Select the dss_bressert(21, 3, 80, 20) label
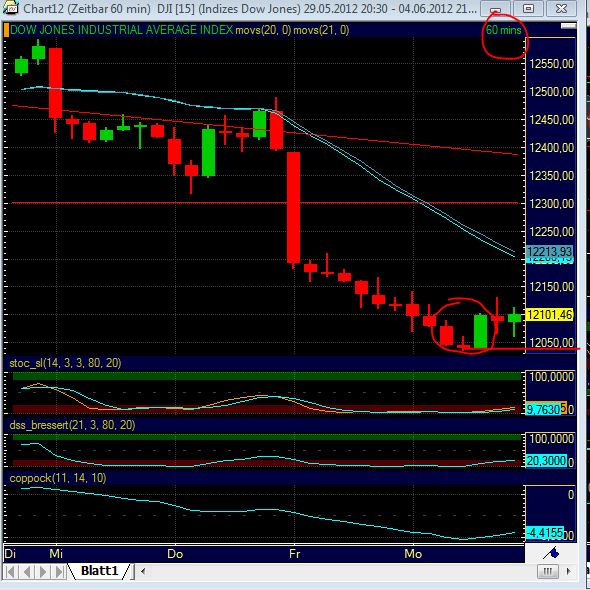Screen dimensions: 590x590 click(x=72, y=425)
